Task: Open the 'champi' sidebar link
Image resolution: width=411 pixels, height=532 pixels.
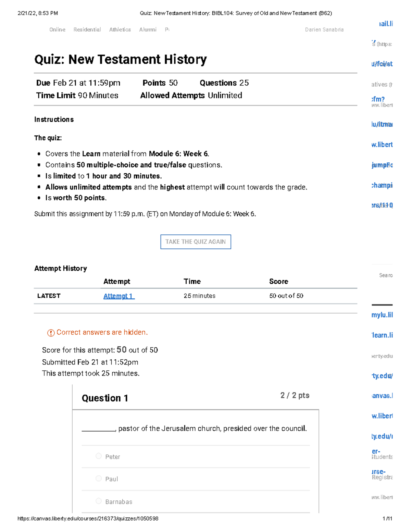Action: pos(382,185)
